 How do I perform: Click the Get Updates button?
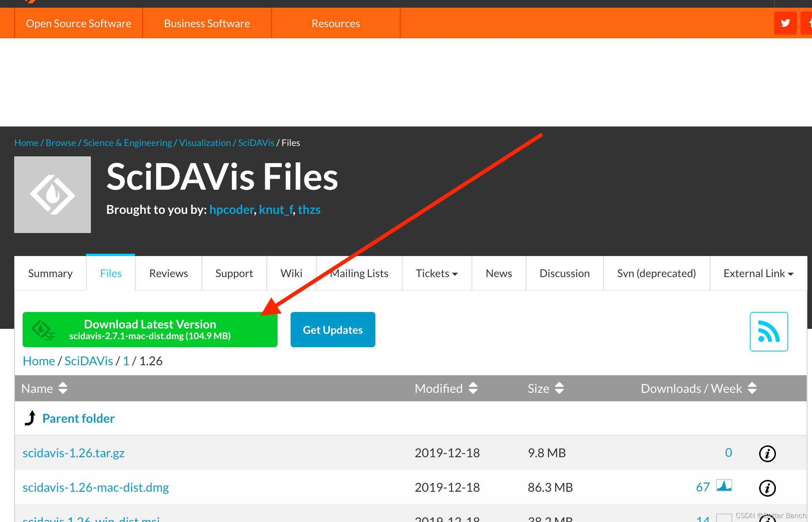[332, 330]
